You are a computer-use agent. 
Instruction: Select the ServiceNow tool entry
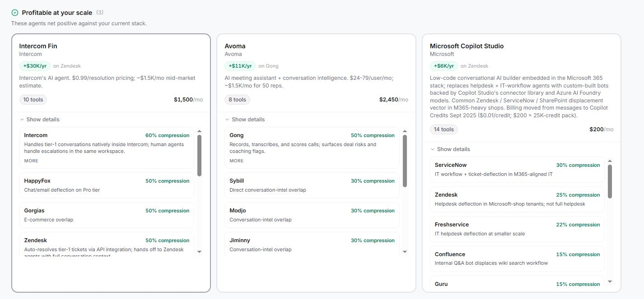(x=517, y=170)
